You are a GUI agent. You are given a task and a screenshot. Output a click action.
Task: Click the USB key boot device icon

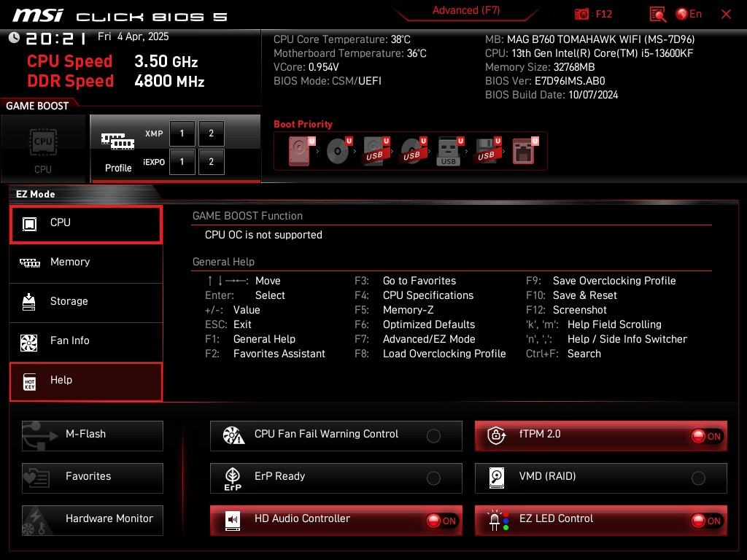point(449,151)
